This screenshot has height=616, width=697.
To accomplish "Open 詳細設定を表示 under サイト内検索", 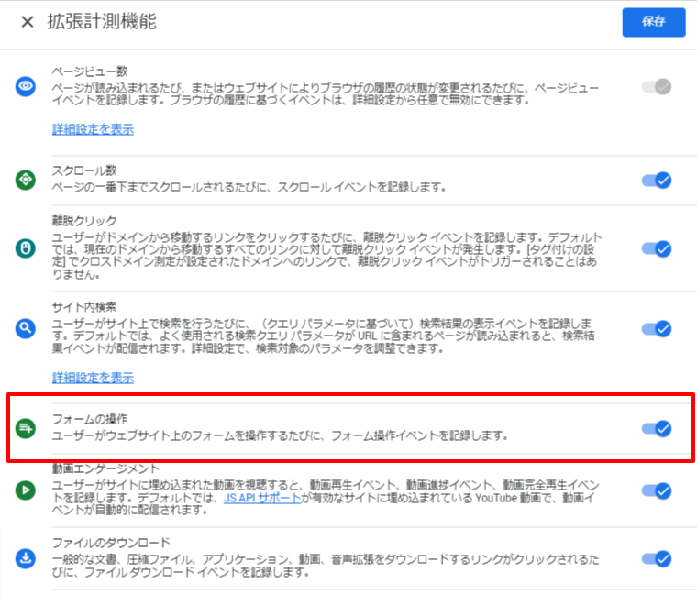I will coord(93,378).
